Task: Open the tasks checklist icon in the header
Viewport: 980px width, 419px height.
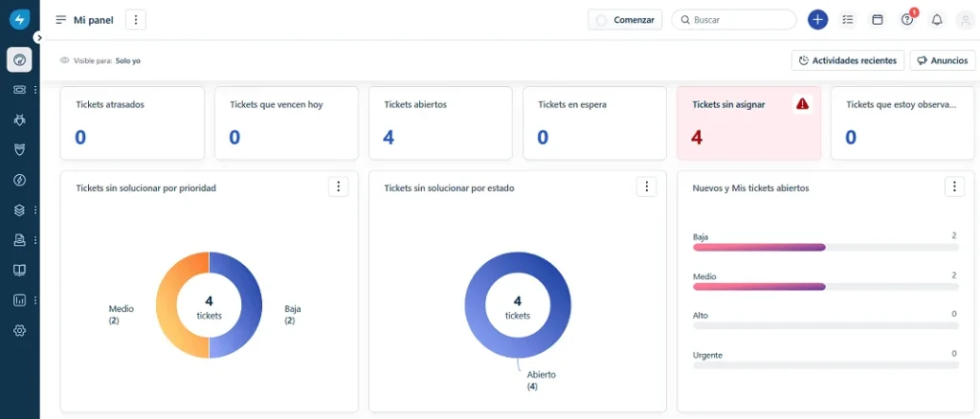Action: tap(848, 20)
